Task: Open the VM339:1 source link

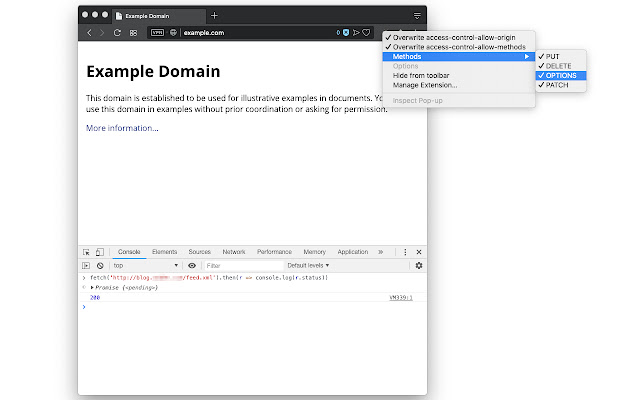Action: 400,297
